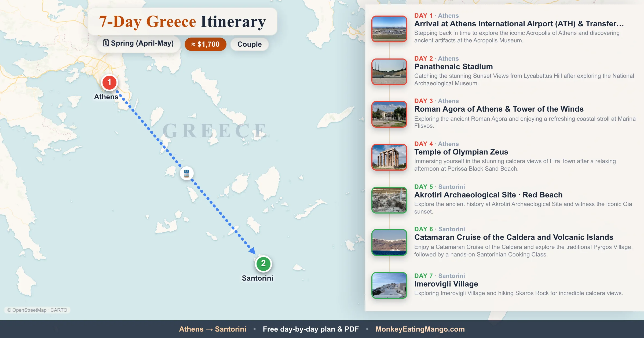Click the Lycabettus Hill sunset description
Image resolution: width=644 pixels, height=338 pixels.
[x=524, y=80]
